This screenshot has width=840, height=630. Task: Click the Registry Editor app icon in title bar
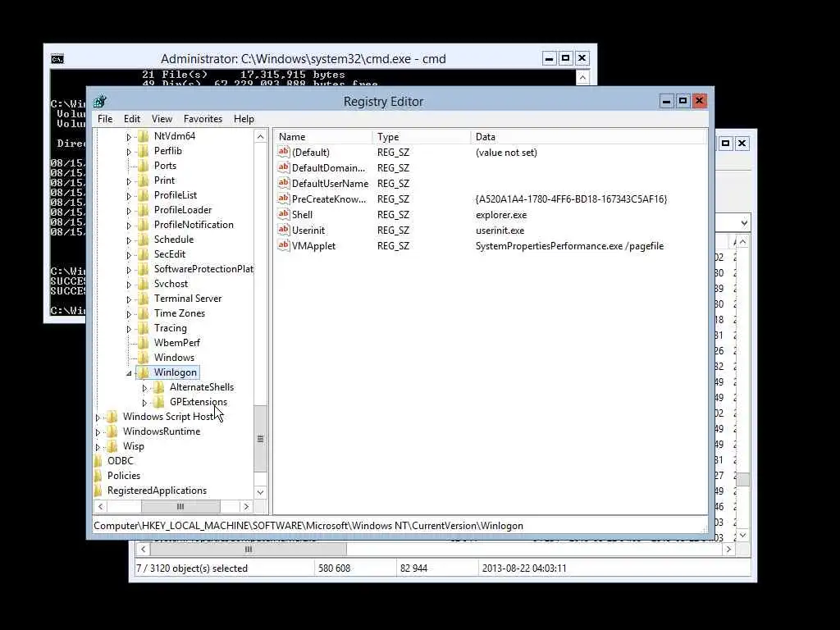pos(99,101)
